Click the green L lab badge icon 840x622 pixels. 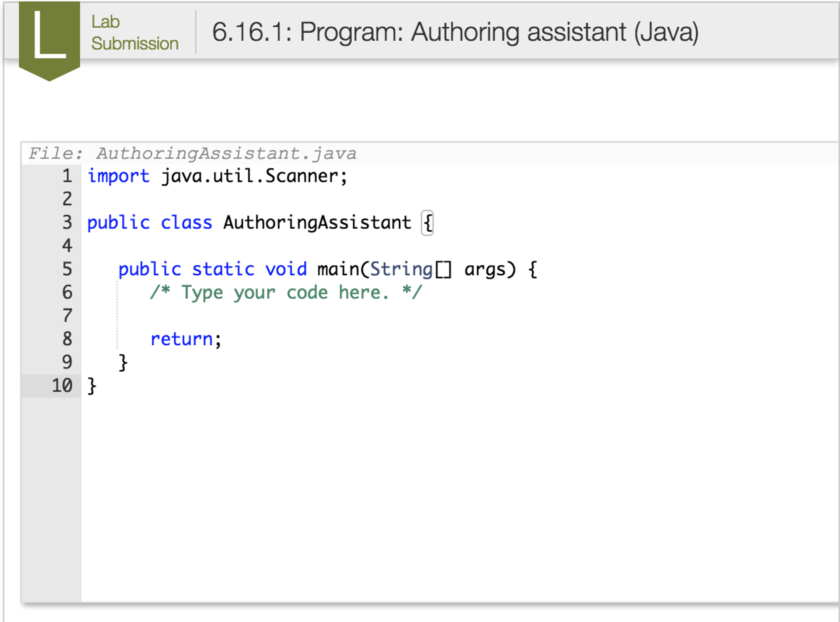coord(49,37)
